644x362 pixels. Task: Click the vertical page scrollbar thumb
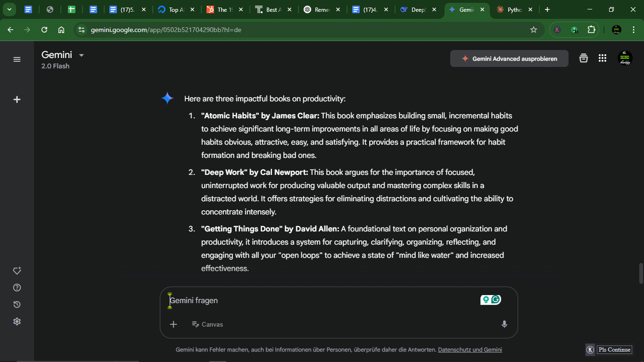click(x=641, y=273)
